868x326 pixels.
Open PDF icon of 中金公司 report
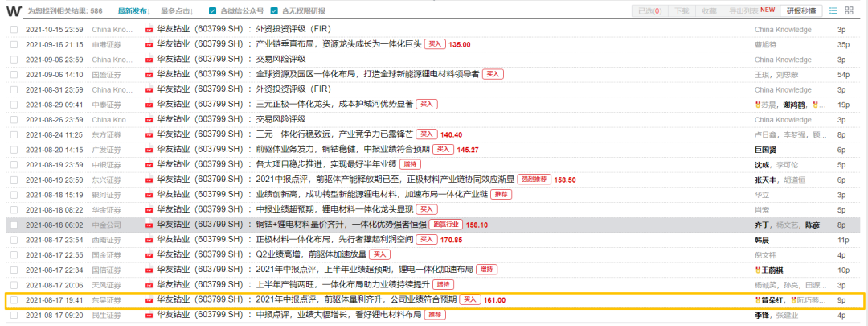tap(149, 225)
